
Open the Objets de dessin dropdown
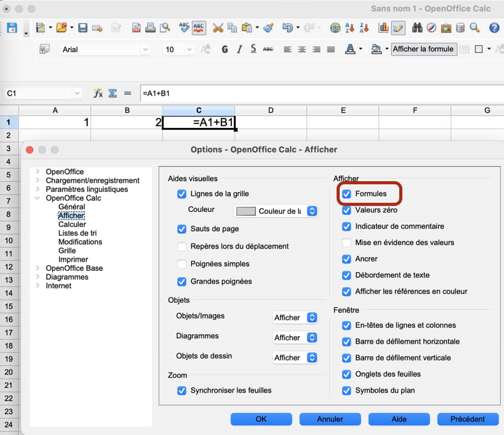(x=295, y=358)
